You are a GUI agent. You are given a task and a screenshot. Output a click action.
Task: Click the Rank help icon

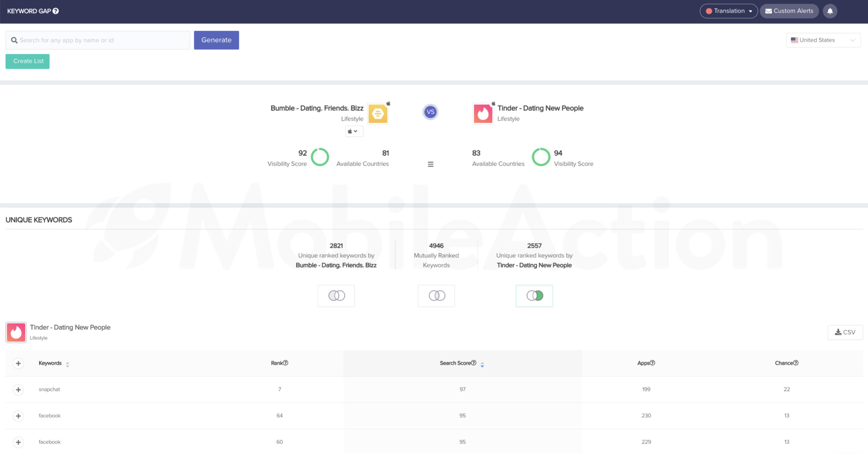click(x=286, y=363)
